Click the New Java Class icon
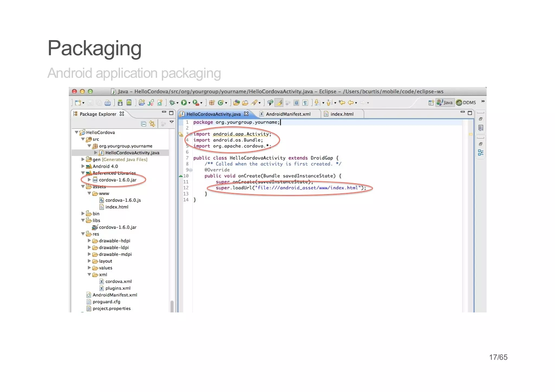 [221, 103]
